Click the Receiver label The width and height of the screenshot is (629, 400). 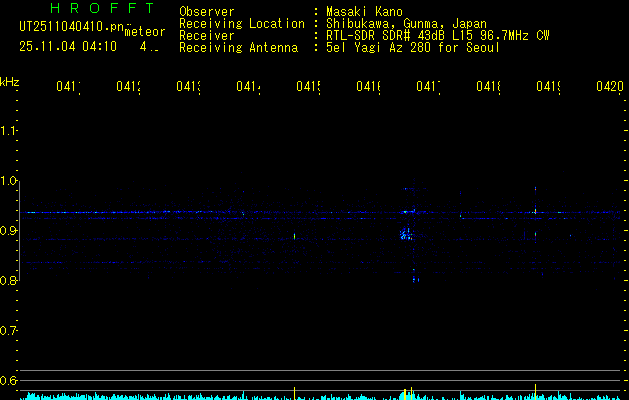207,36
